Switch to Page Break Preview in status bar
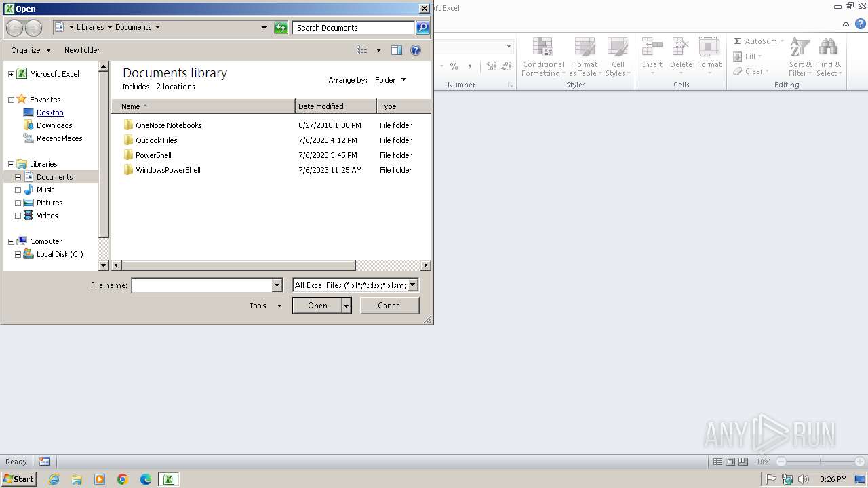Screen dimensions: 868x488 [x=743, y=462]
